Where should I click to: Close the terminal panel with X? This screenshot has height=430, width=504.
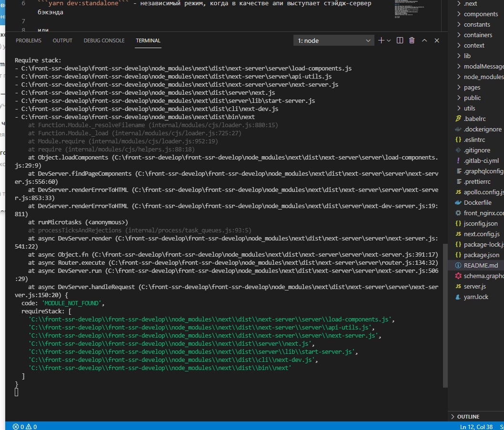[x=437, y=41]
